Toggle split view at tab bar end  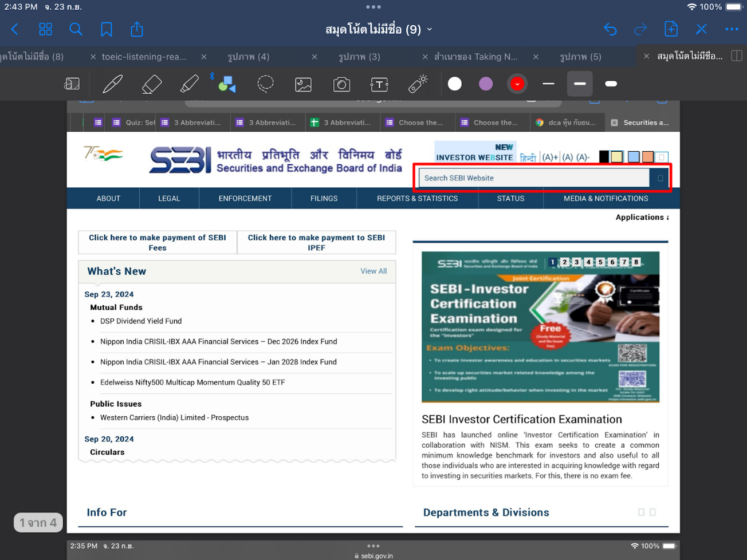[x=737, y=56]
